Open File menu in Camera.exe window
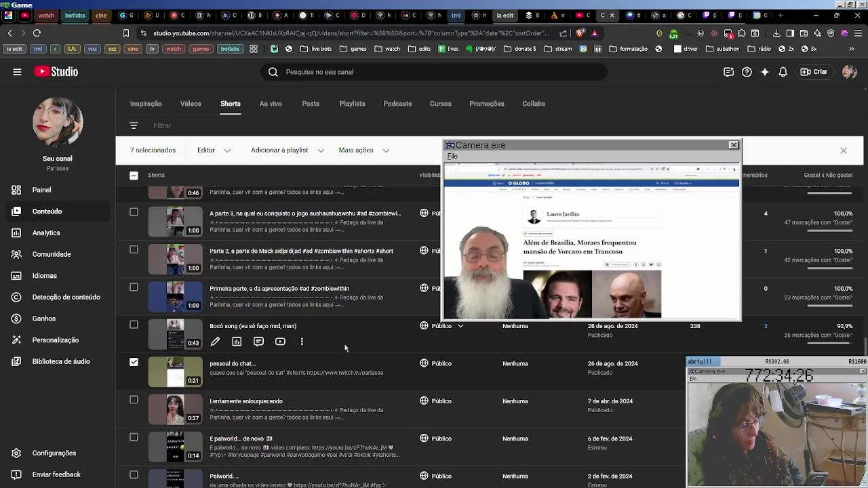The image size is (868, 488). 452,157
